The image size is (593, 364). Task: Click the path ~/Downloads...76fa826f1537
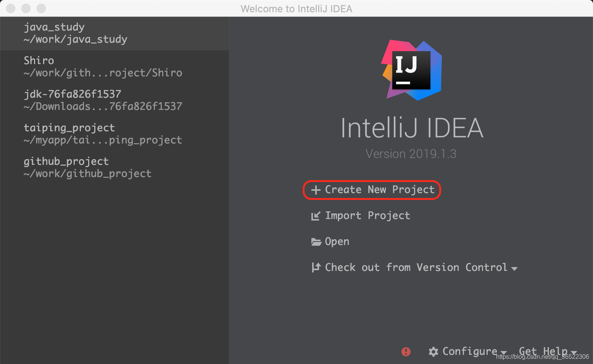pos(103,107)
